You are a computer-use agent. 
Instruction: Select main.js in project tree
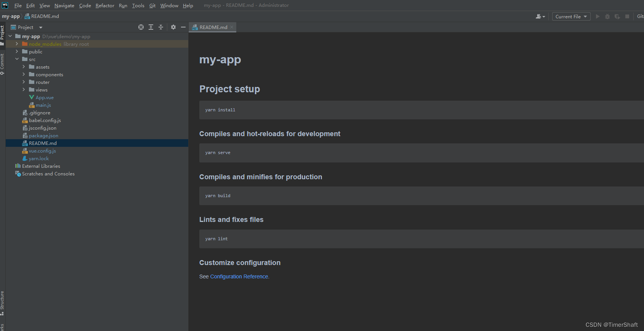pos(43,105)
